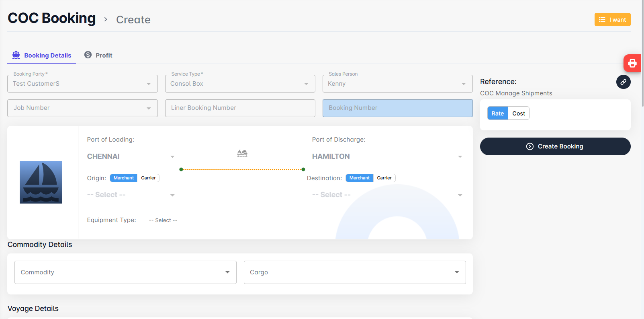Select Rate in the reference toggle
This screenshot has height=319, width=644.
497,113
